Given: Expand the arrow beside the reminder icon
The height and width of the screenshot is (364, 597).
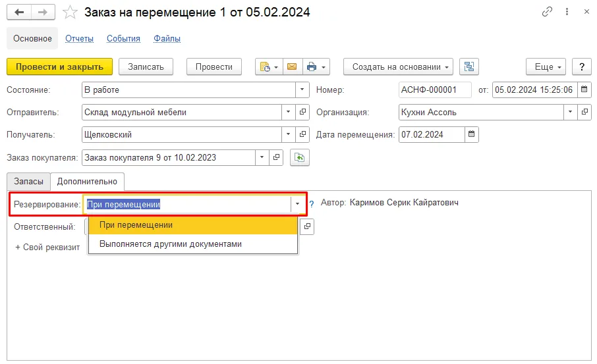Looking at the screenshot, I should point(276,67).
